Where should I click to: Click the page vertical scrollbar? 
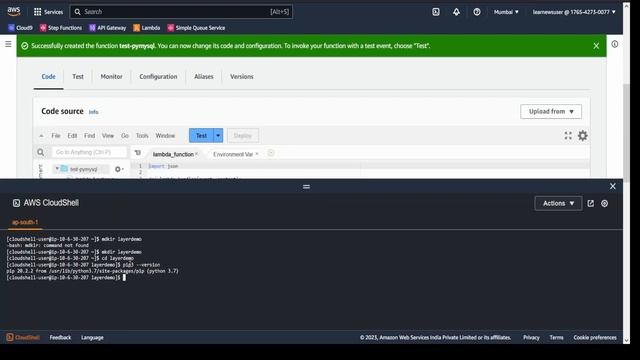tap(627, 133)
